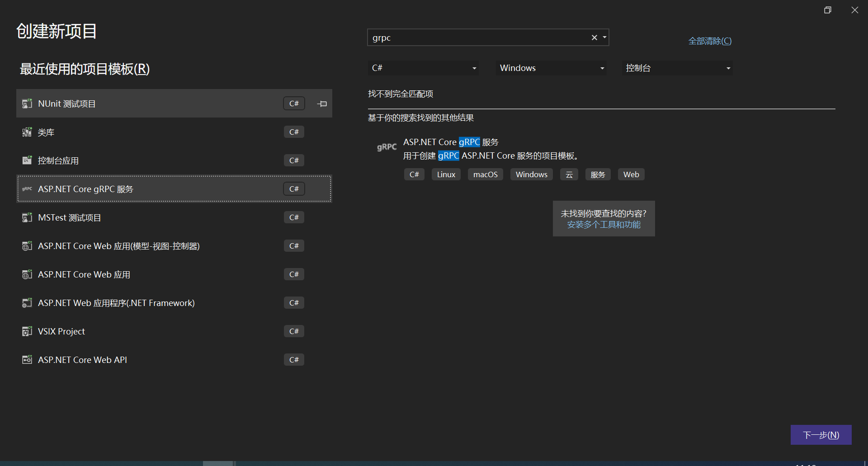
Task: Click the 控制台应用 template icon
Action: (x=27, y=160)
